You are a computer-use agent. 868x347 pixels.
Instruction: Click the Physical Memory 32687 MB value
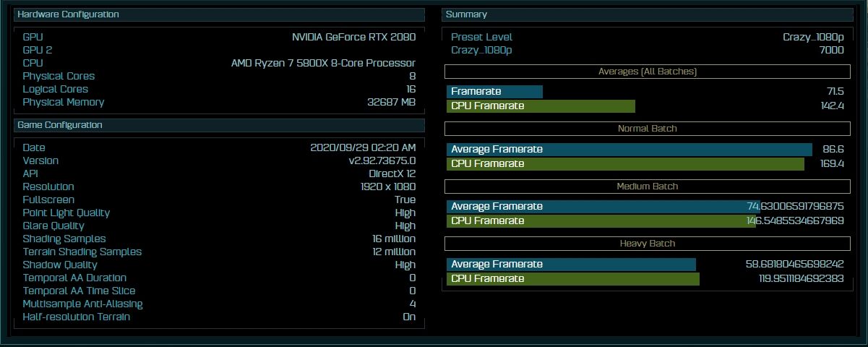[391, 102]
